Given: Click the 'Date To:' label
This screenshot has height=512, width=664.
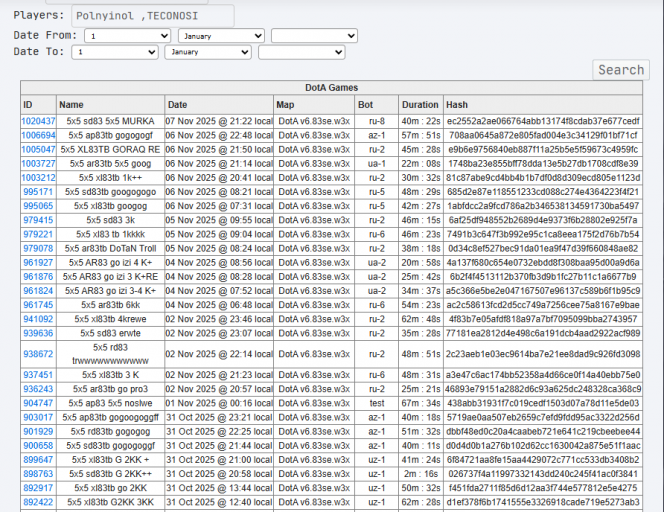Looking at the screenshot, I should tap(39, 52).
